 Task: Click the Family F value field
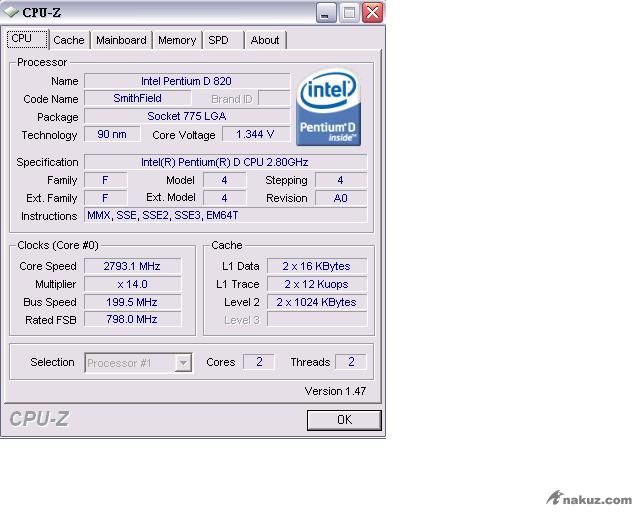click(105, 180)
